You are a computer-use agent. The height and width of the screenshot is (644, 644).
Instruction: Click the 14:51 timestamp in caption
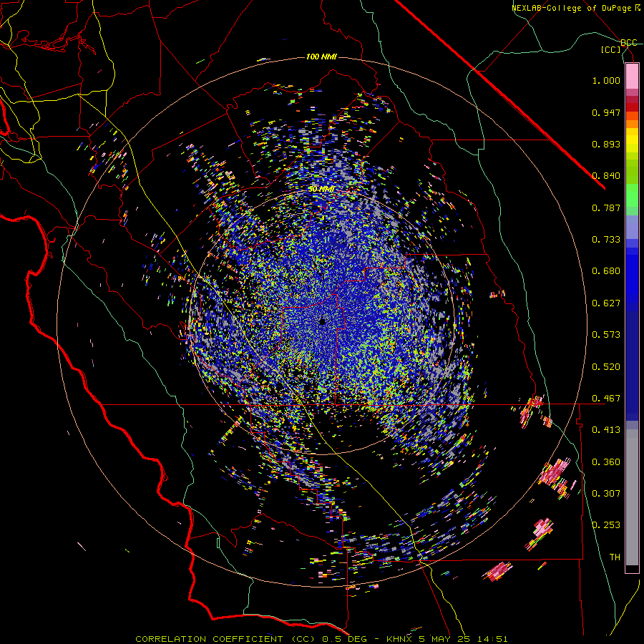[x=493, y=639]
